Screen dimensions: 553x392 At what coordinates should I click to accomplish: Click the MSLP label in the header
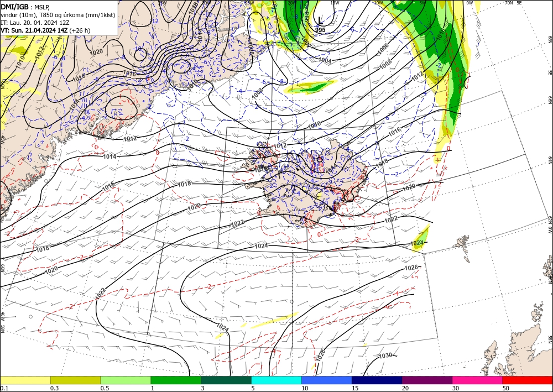point(42,7)
